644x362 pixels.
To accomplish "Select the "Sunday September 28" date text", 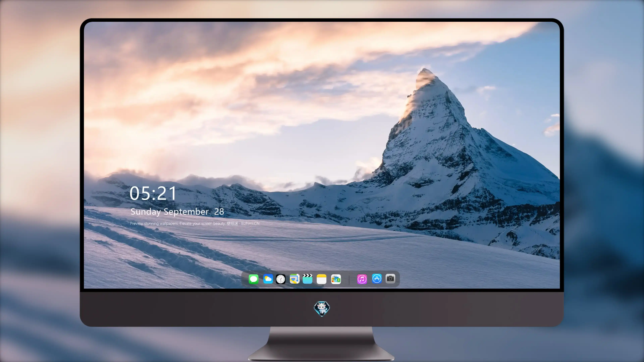I will click(x=177, y=212).
